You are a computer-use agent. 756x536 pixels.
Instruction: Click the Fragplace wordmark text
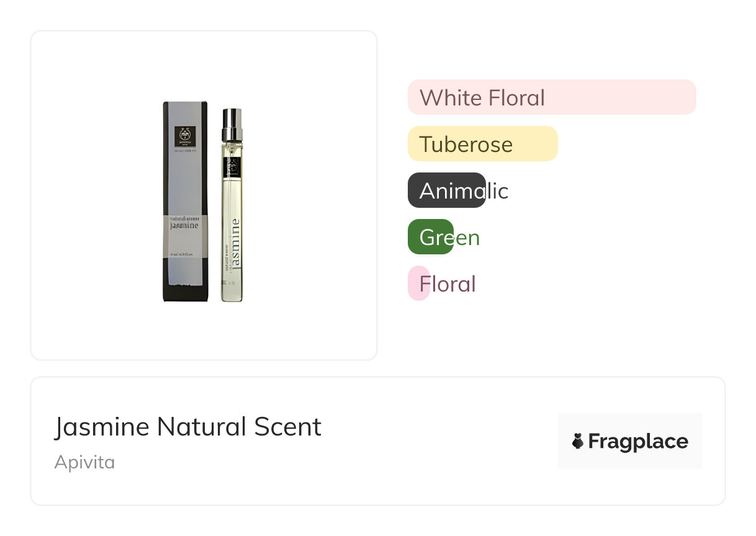(638, 441)
